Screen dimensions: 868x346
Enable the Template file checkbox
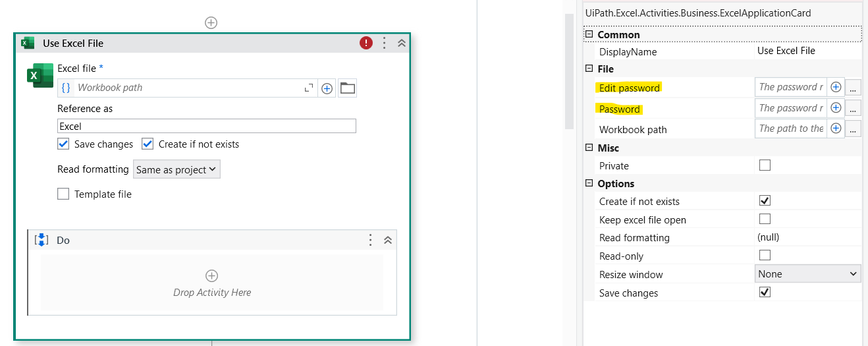63,194
